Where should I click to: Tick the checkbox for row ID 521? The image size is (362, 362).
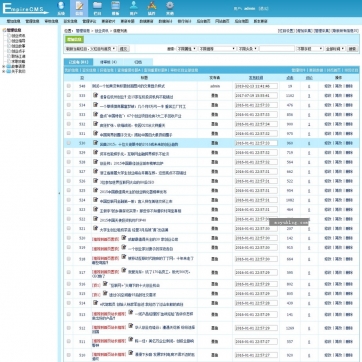(x=69, y=229)
